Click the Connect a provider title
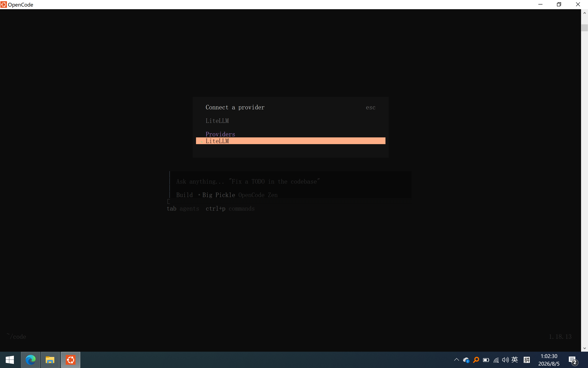The image size is (588, 368). coord(235,107)
